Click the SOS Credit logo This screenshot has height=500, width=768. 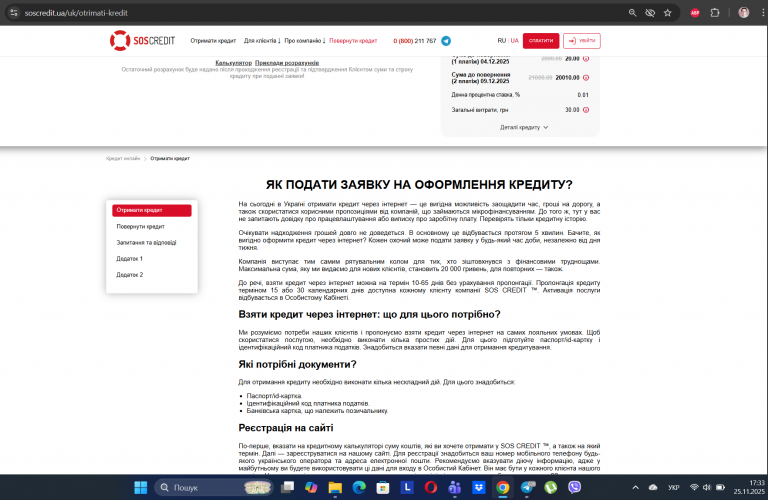click(x=143, y=41)
